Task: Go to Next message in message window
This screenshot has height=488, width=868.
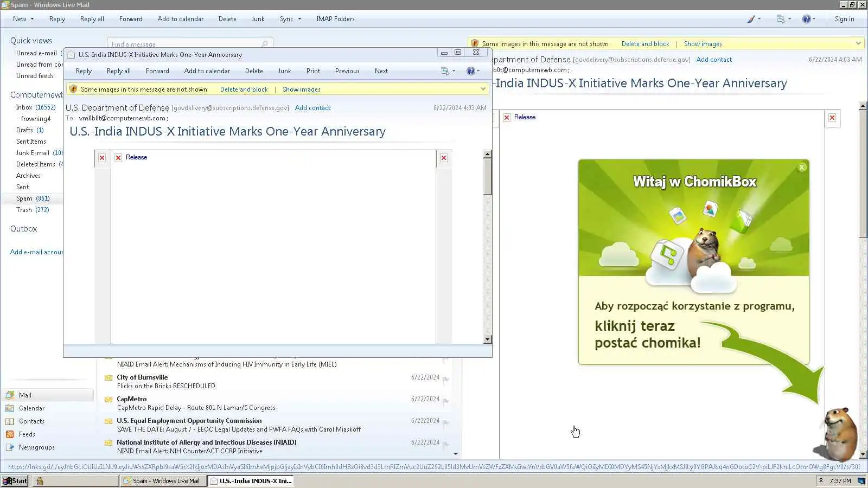Action: [x=381, y=71]
